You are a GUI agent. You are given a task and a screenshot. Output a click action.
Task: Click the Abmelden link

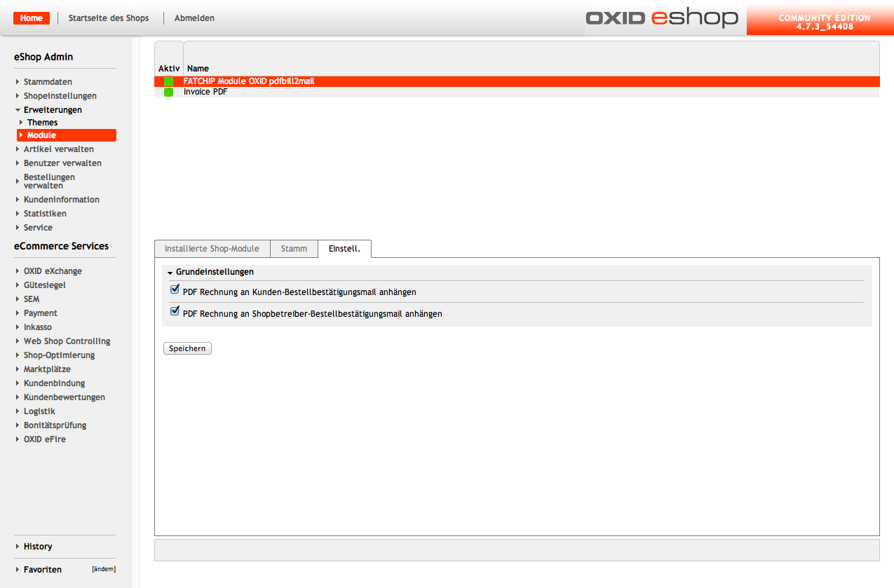(x=194, y=18)
